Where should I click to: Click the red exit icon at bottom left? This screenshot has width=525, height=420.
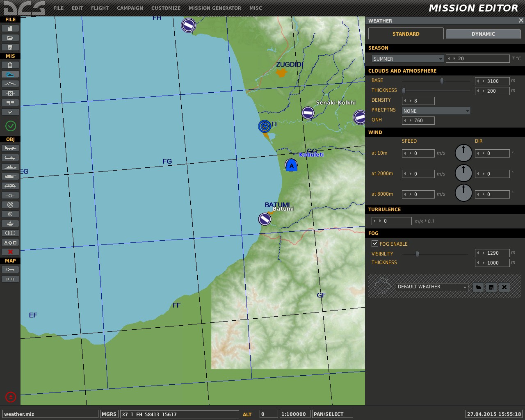(x=11, y=397)
